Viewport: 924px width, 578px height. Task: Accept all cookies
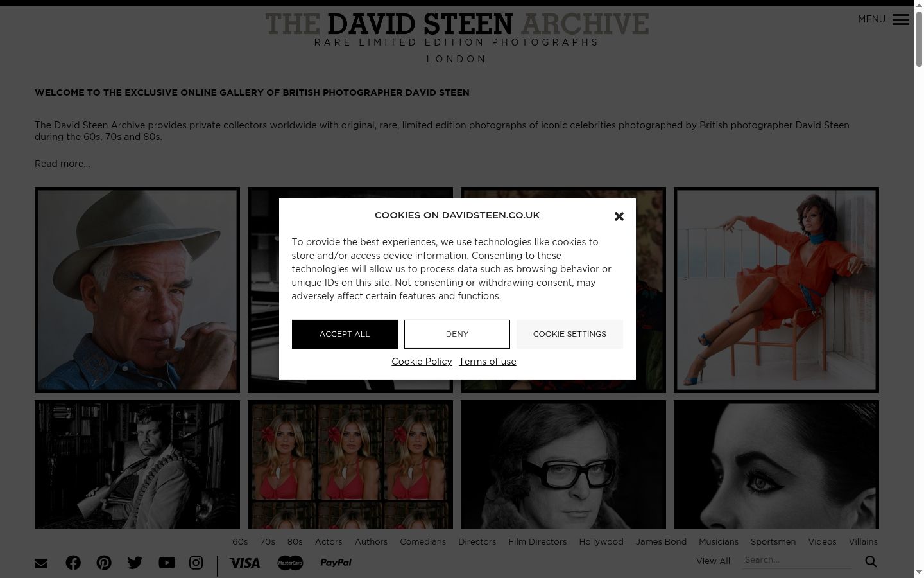(x=345, y=334)
